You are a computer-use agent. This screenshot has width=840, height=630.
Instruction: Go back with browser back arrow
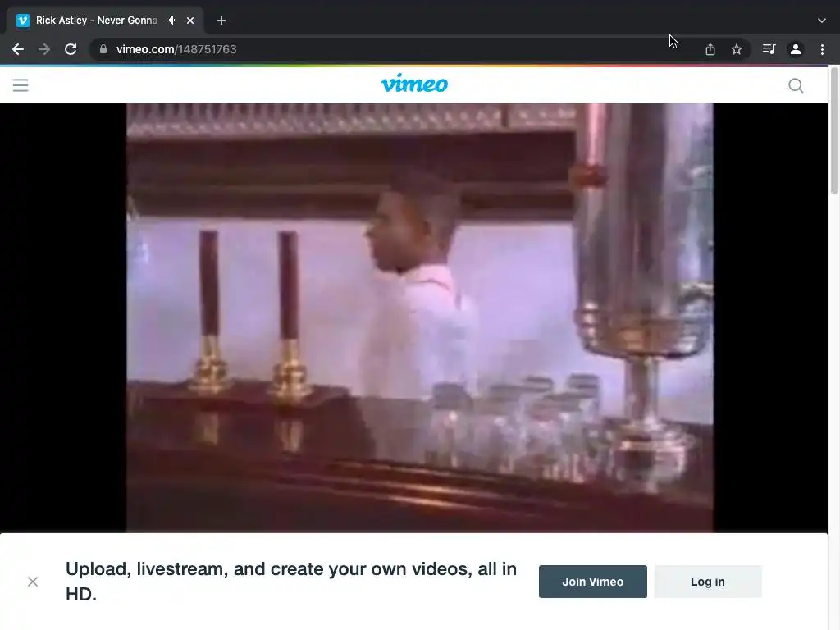[x=18, y=49]
